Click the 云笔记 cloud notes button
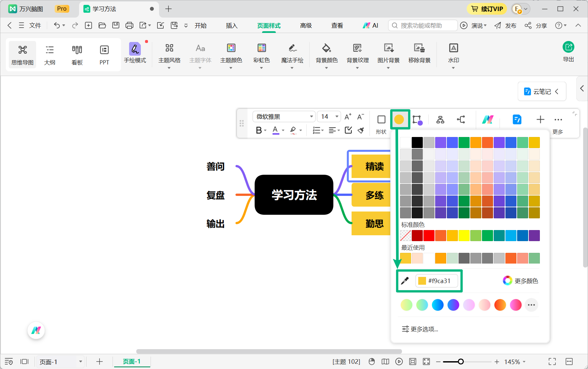 (542, 91)
